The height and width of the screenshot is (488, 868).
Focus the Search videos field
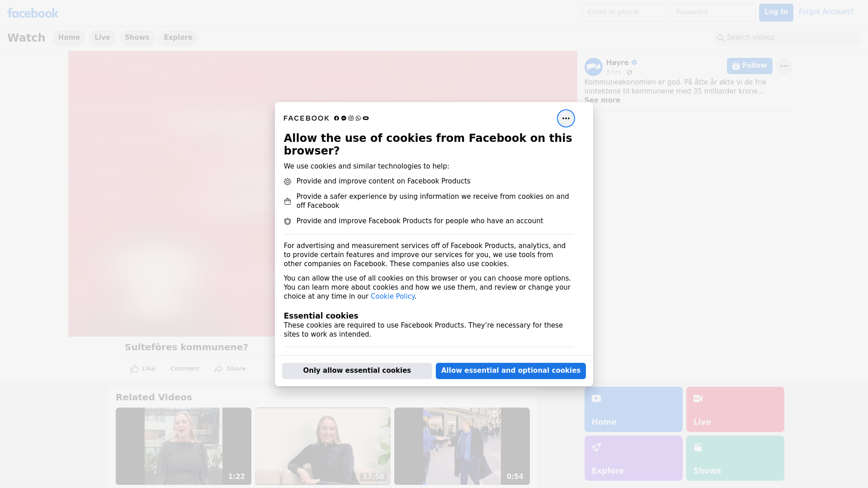(x=787, y=38)
